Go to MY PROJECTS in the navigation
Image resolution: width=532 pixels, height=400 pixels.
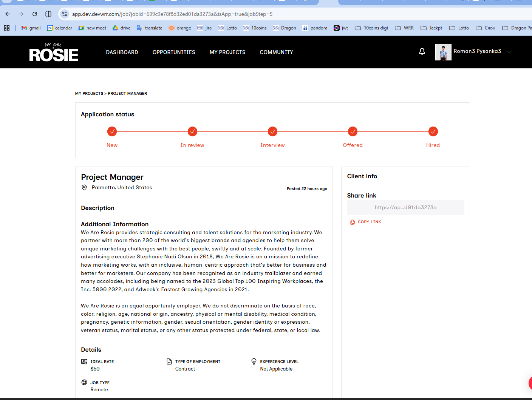(227, 52)
